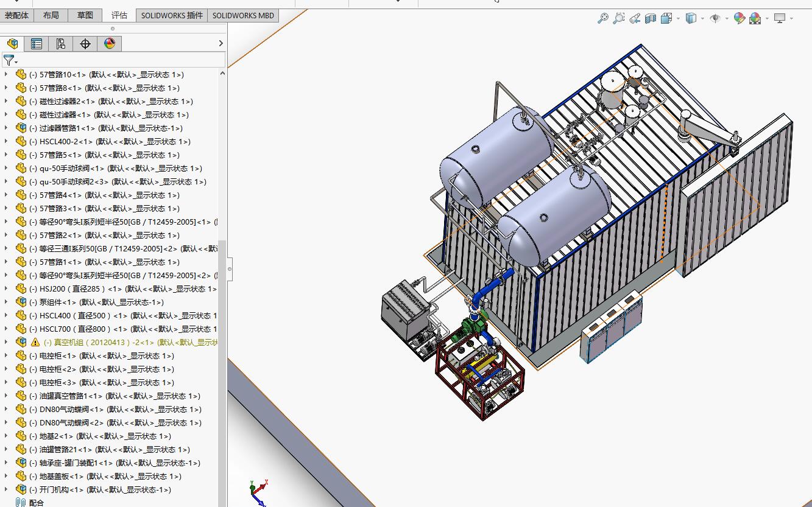Select 磁性过滤器2<1> component
Viewport: 812px width, 507px height.
pyautogui.click(x=111, y=101)
